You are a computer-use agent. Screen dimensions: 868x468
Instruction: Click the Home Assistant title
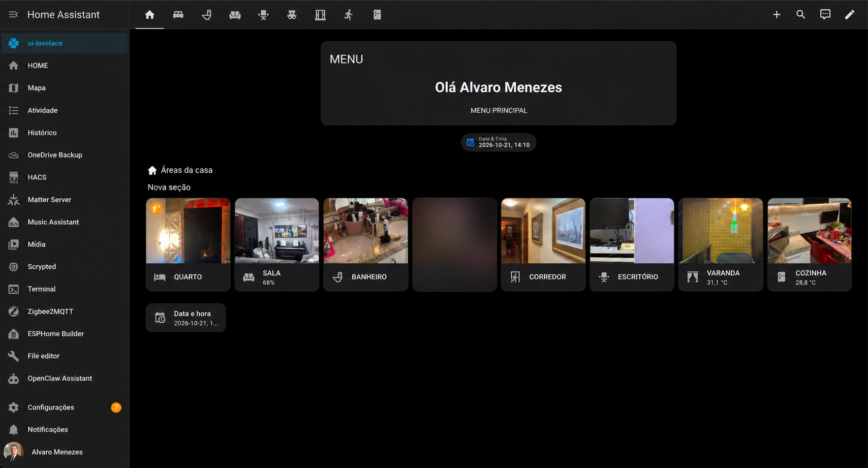[64, 15]
